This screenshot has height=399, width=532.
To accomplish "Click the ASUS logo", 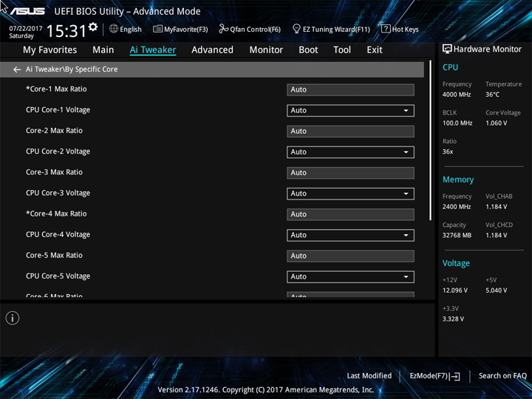I will 27,11.
